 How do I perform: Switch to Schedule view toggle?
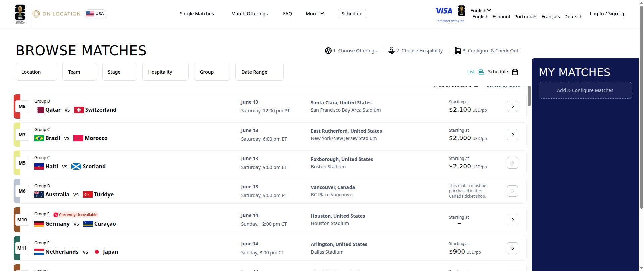[x=503, y=72]
